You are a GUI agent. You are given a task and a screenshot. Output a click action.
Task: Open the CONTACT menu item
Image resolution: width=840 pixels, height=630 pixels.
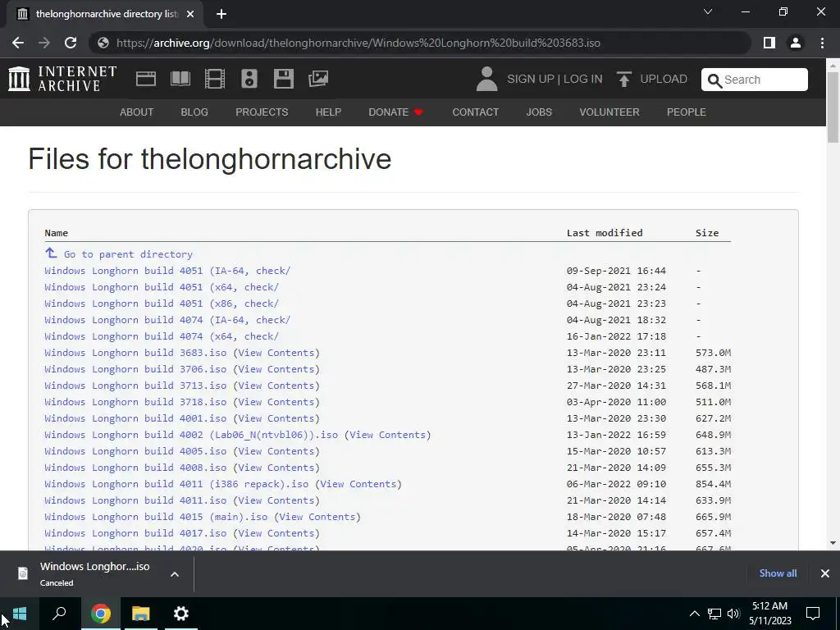click(x=476, y=112)
